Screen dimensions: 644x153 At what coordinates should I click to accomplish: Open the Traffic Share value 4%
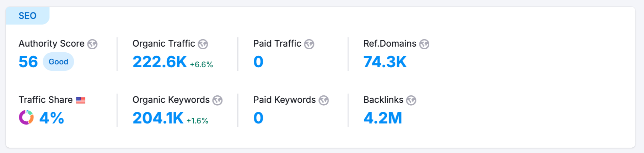[x=52, y=118]
